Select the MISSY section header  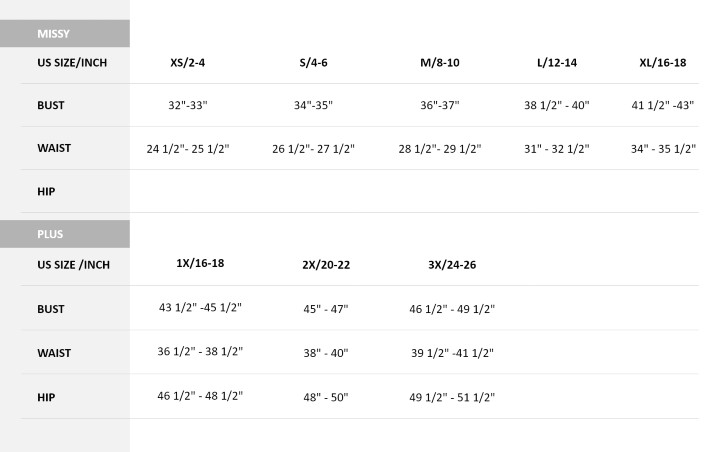(x=65, y=34)
